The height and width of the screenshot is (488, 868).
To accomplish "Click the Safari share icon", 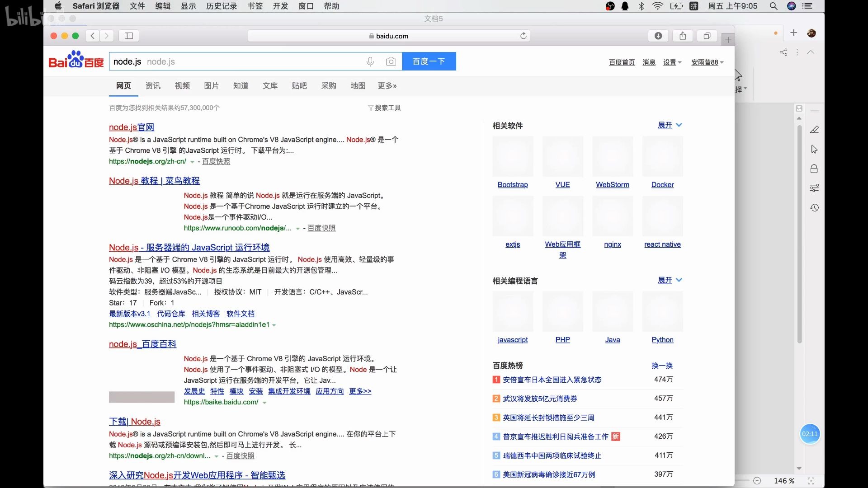I will point(683,36).
